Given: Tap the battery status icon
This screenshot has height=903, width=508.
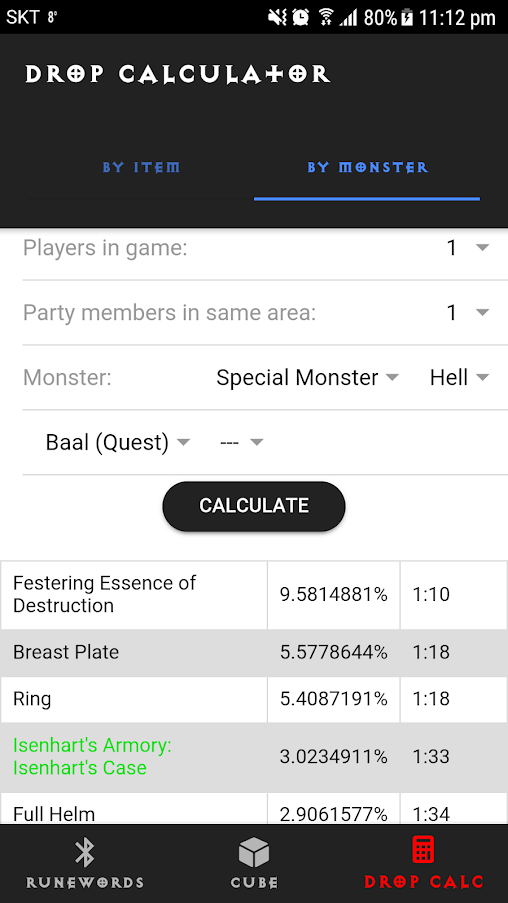Looking at the screenshot, I should point(407,17).
